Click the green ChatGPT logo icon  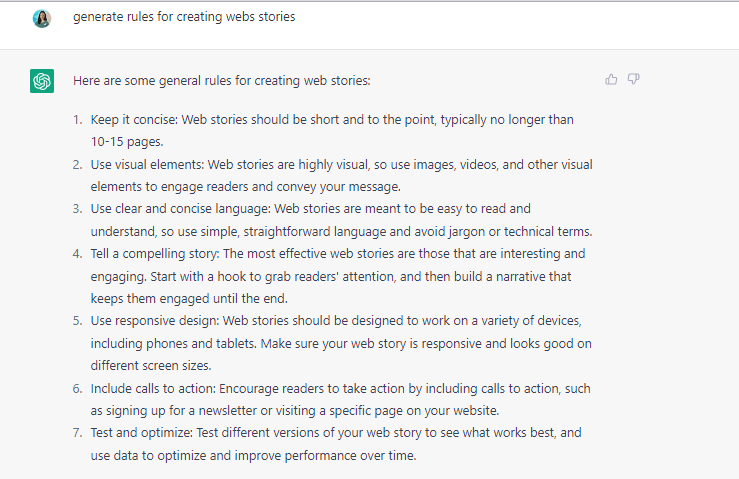click(x=42, y=81)
